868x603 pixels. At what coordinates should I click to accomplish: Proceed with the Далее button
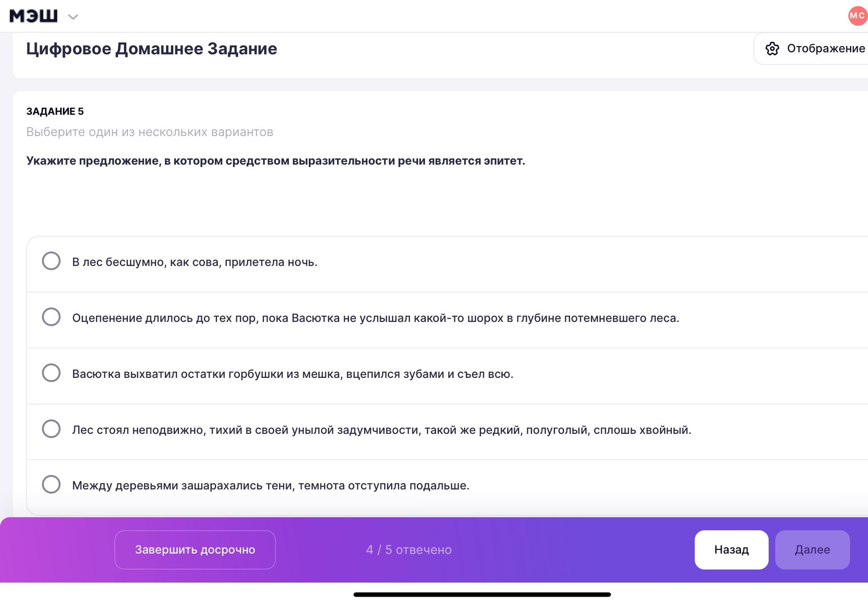[812, 550]
